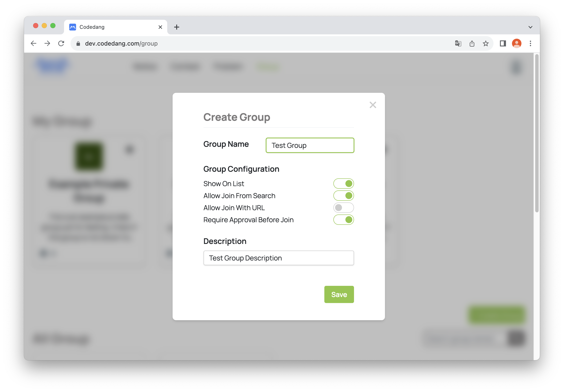Click the browser extensions translate icon
564x392 pixels.
pos(458,43)
